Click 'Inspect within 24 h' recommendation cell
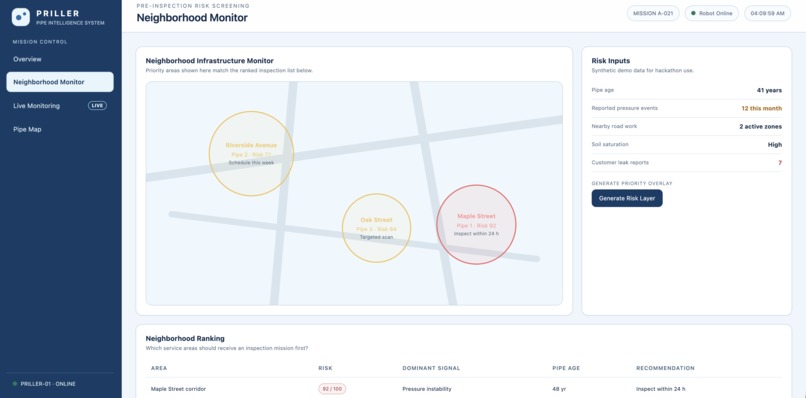 [661, 389]
